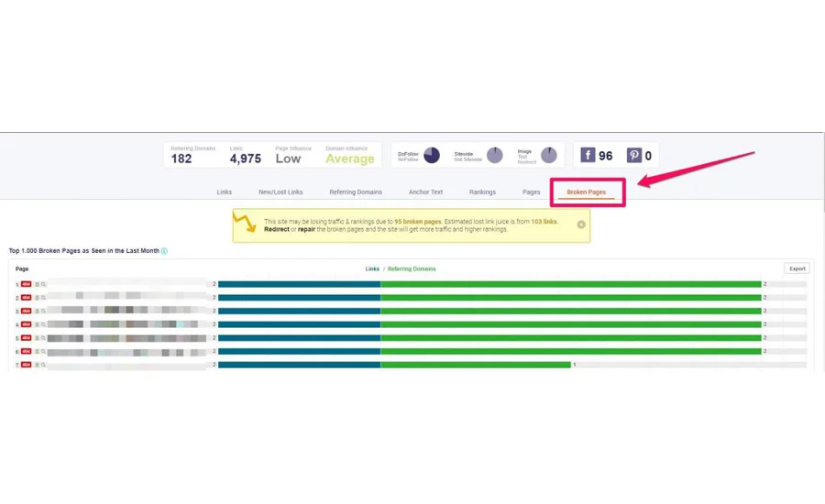The height and width of the screenshot is (504, 825).
Task: Click the small page icon in row 7
Action: coord(37,365)
